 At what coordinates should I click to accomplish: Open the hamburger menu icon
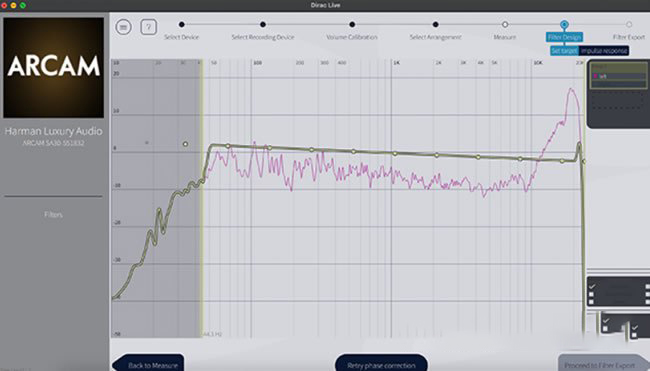(123, 27)
